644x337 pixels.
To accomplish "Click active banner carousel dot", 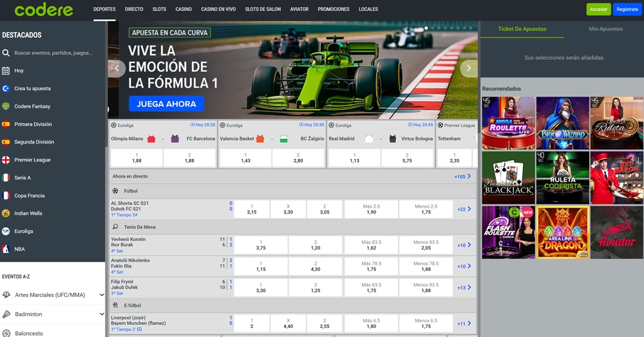I will 426,28.
